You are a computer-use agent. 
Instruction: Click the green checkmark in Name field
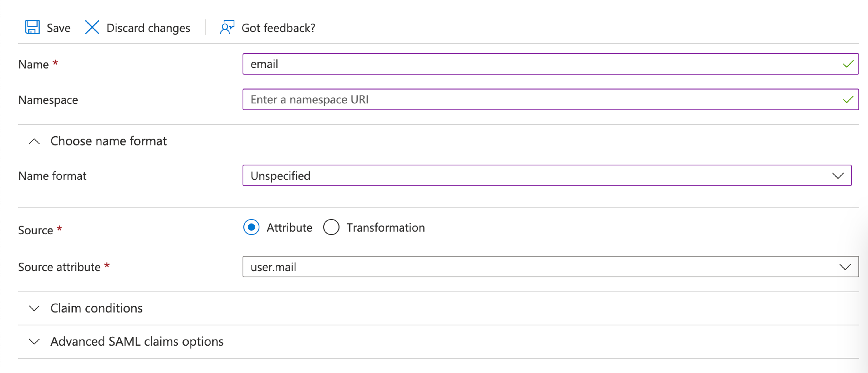click(x=848, y=64)
